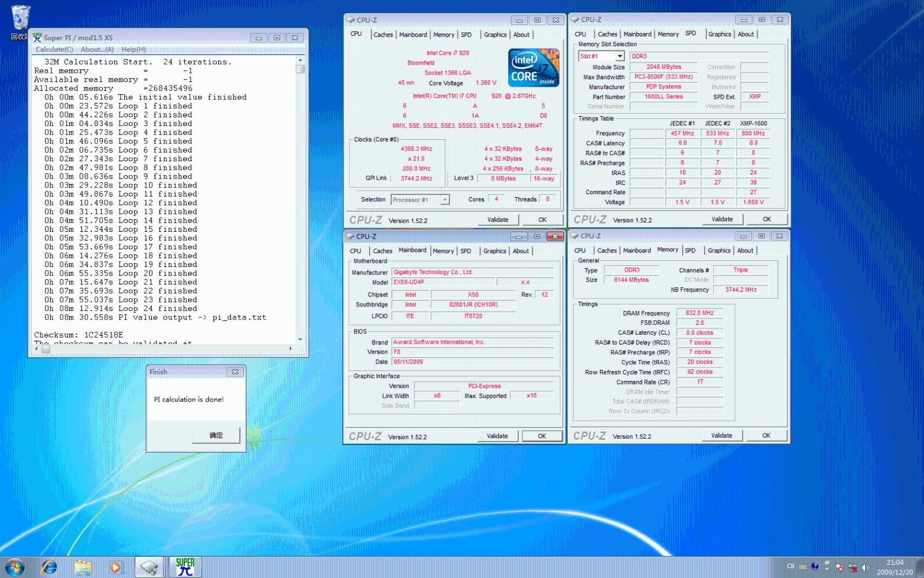
Task: Select the motherboard model EX58-UD4P field
Action: (x=443, y=282)
